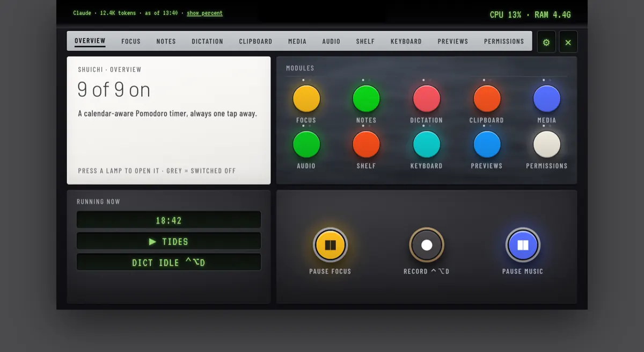Click the '9 of 9 on' heading
644x352 pixels.
114,89
